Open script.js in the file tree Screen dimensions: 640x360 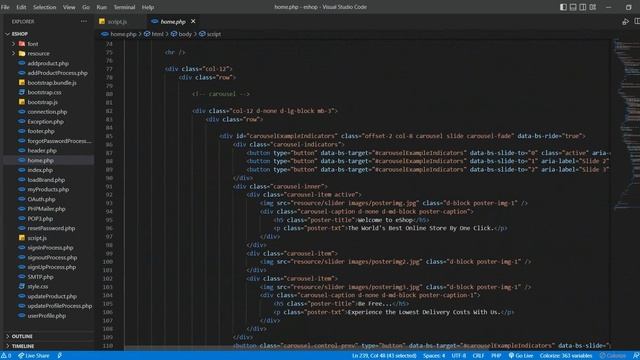pos(37,238)
